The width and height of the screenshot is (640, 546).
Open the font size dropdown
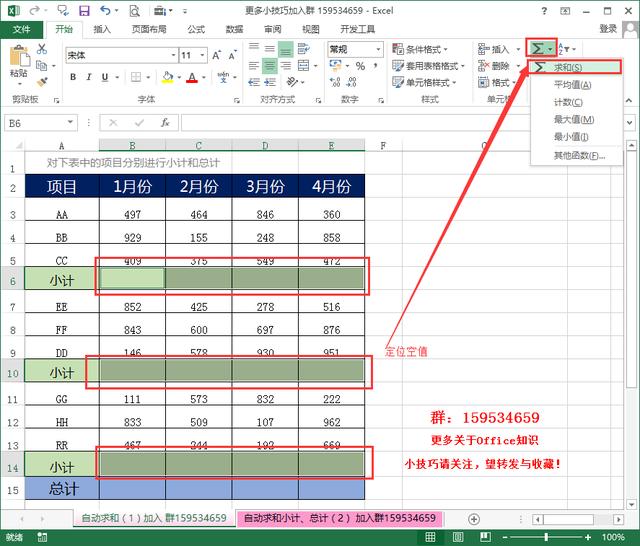[202, 55]
